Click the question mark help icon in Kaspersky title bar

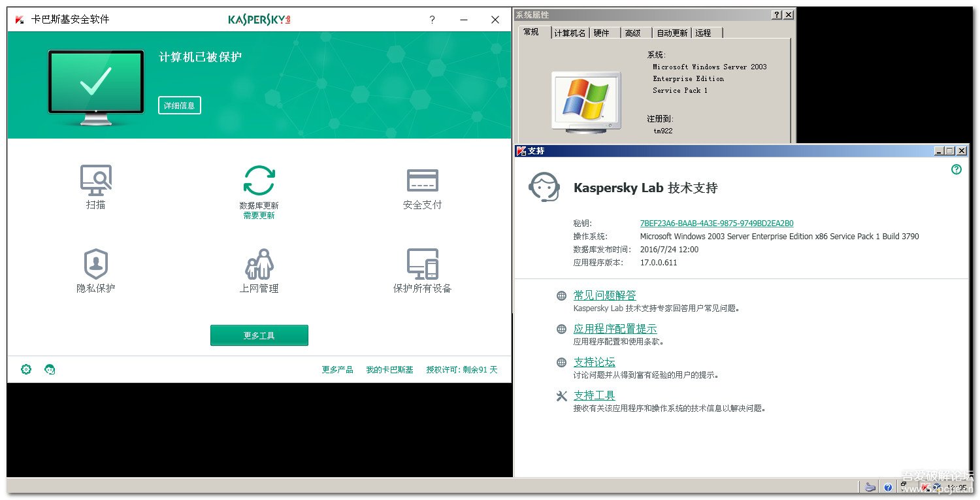tap(432, 20)
